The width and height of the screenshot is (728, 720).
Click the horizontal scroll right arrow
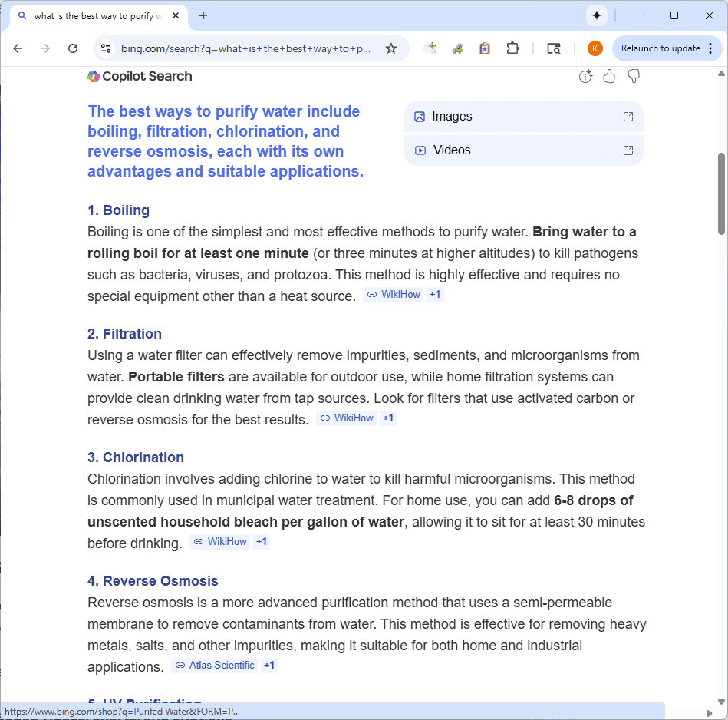coord(709,713)
